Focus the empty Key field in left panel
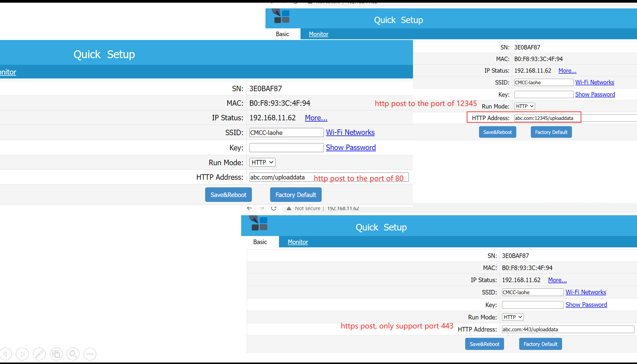The height and width of the screenshot is (364, 637). [286, 147]
